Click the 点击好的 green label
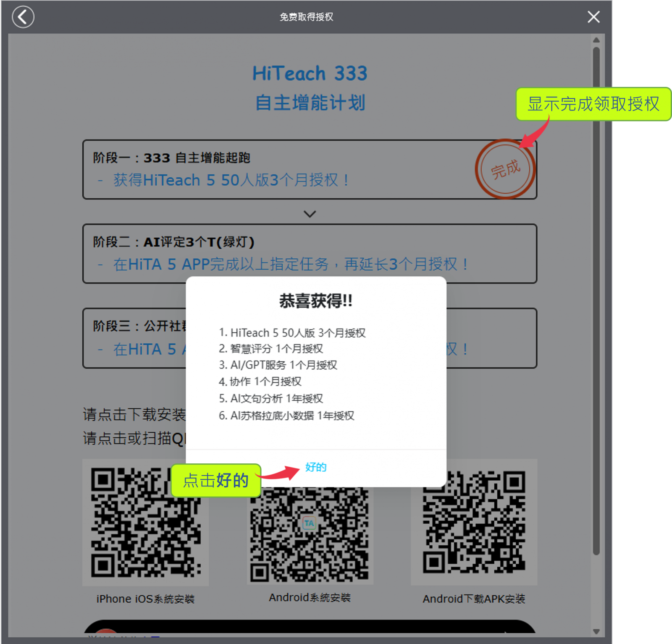The height and width of the screenshot is (644, 672). point(215,480)
